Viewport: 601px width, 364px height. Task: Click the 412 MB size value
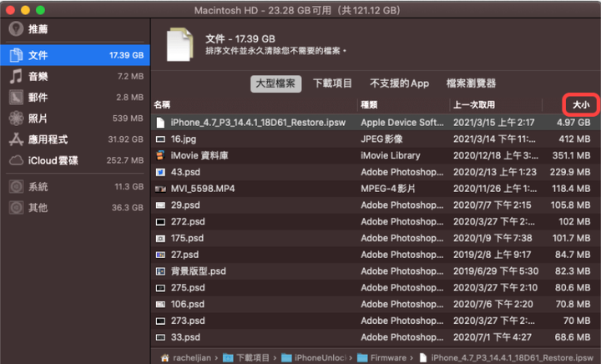tap(574, 139)
